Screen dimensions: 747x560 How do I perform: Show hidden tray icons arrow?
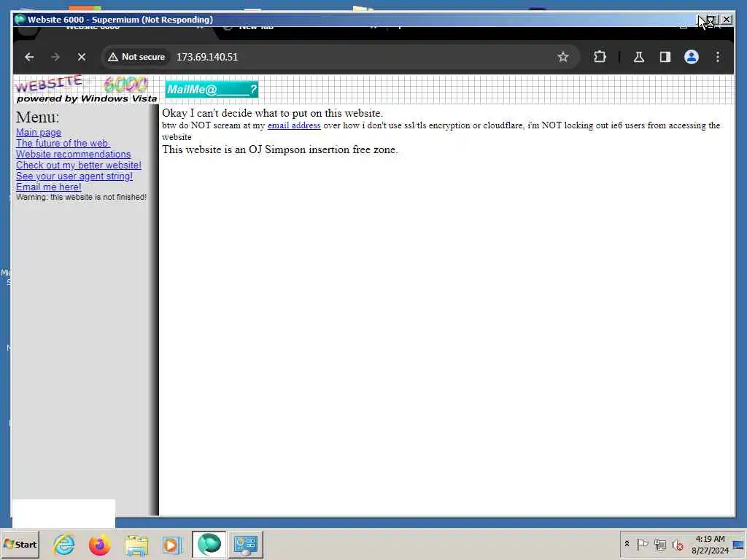627,544
